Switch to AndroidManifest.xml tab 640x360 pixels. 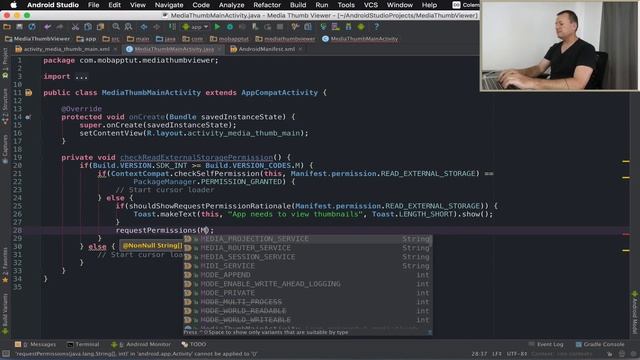pyautogui.click(x=267, y=49)
